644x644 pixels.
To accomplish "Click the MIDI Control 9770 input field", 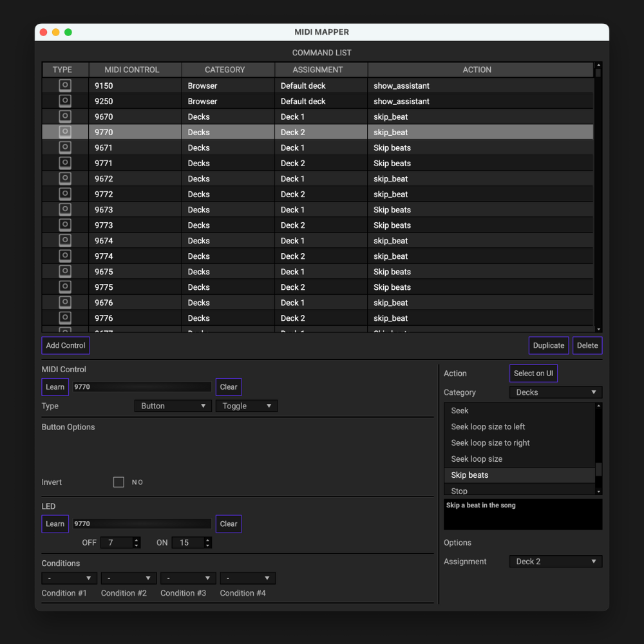I will click(x=142, y=387).
